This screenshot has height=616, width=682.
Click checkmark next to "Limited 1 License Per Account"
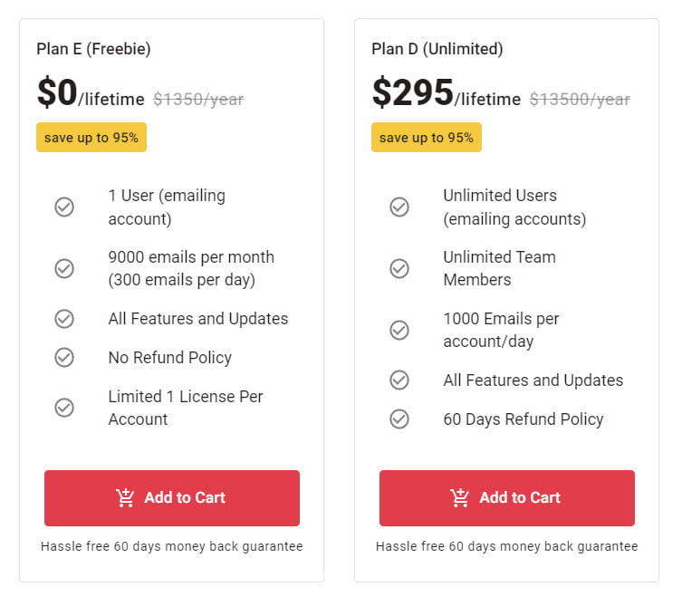pyautogui.click(x=64, y=408)
